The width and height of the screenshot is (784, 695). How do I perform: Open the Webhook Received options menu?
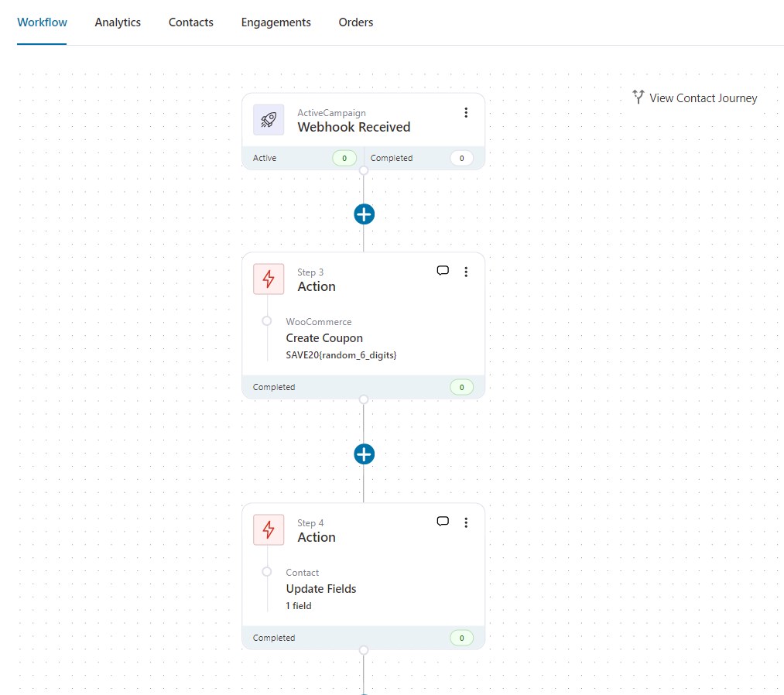[x=466, y=112]
